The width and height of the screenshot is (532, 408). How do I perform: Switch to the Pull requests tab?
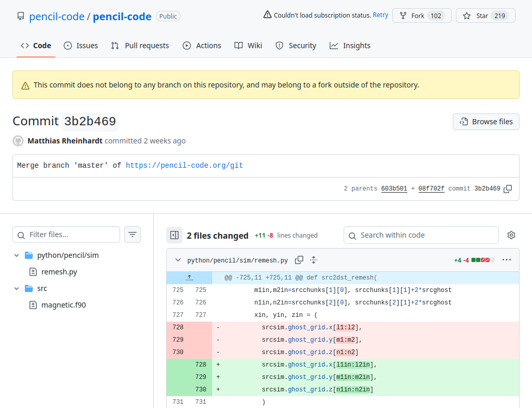tap(140, 46)
